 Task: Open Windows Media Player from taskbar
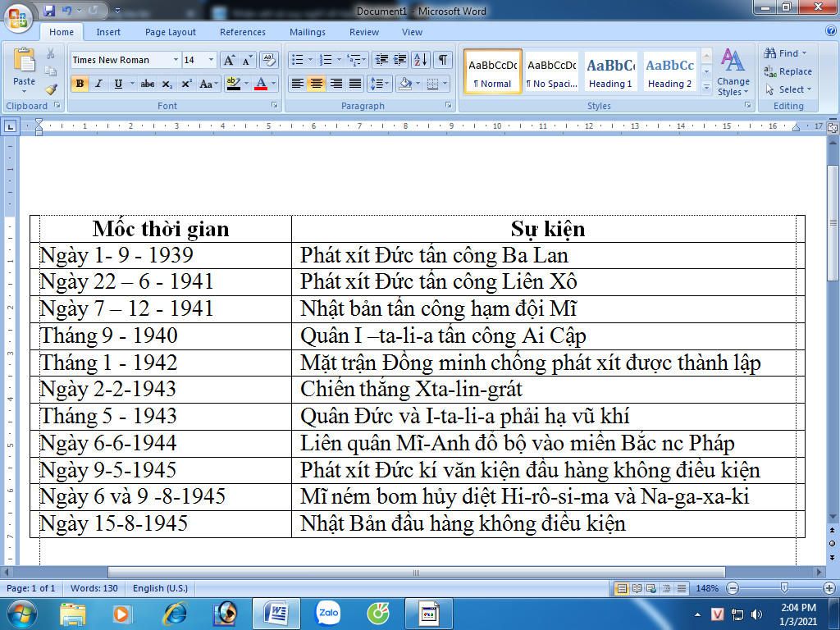click(x=122, y=614)
